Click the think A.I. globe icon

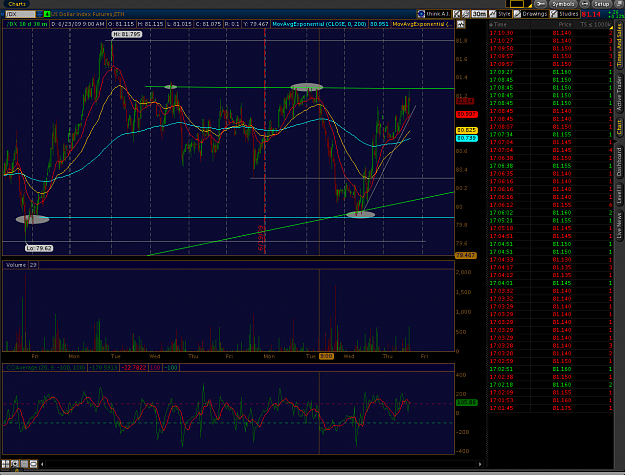click(421, 14)
